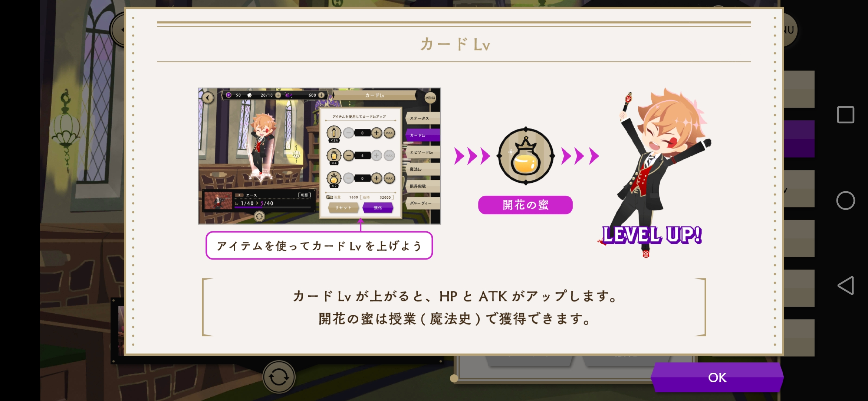Tap the tutorial screenshot thumbnail image
This screenshot has height=401, width=868.
click(319, 156)
